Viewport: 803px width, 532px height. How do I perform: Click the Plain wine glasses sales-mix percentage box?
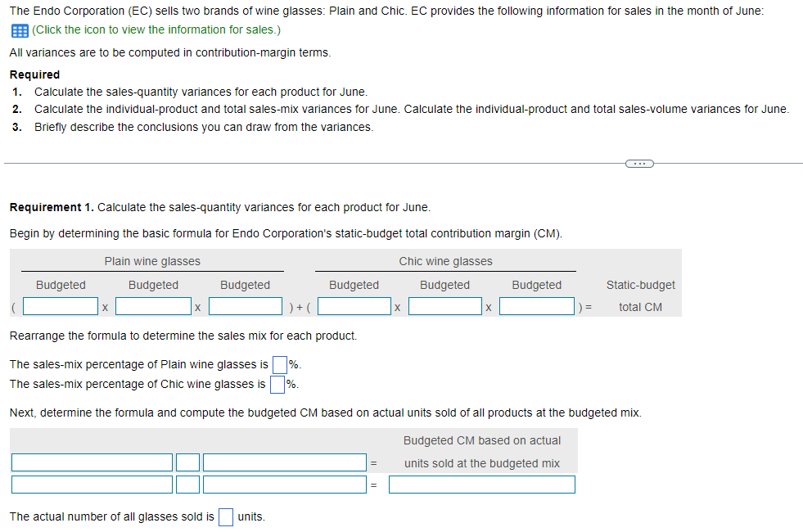pyautogui.click(x=280, y=365)
